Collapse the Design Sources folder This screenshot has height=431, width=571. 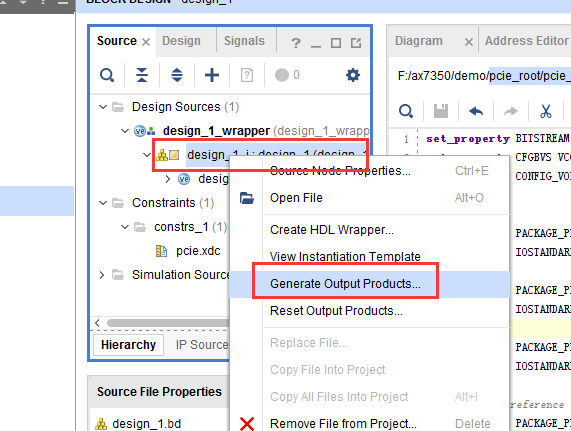click(x=103, y=107)
